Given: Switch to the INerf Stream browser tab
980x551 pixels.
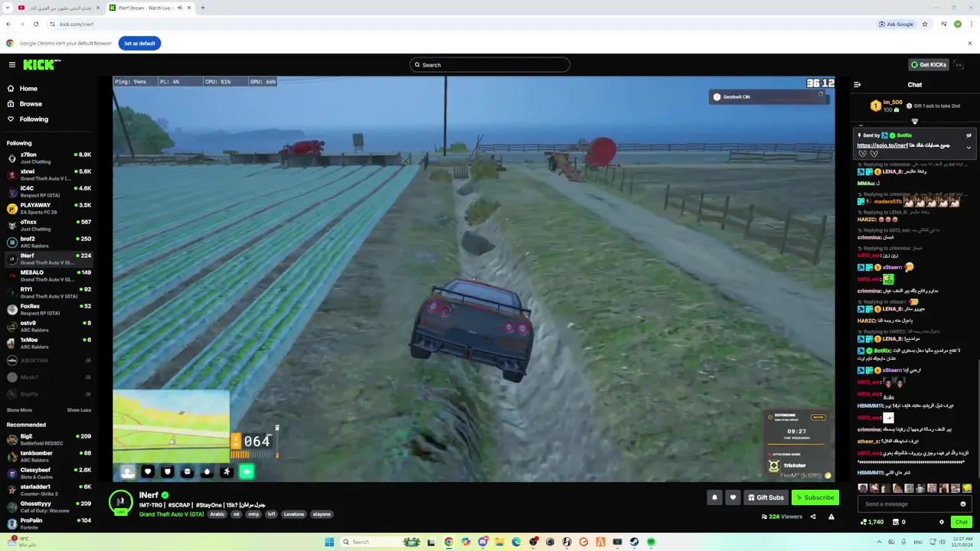Looking at the screenshot, I should pyautogui.click(x=149, y=8).
